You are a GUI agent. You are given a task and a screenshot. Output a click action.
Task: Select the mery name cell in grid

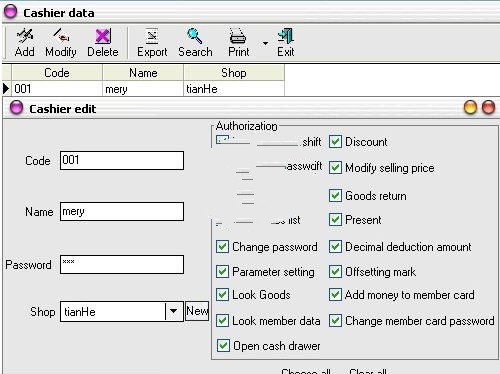click(x=143, y=89)
